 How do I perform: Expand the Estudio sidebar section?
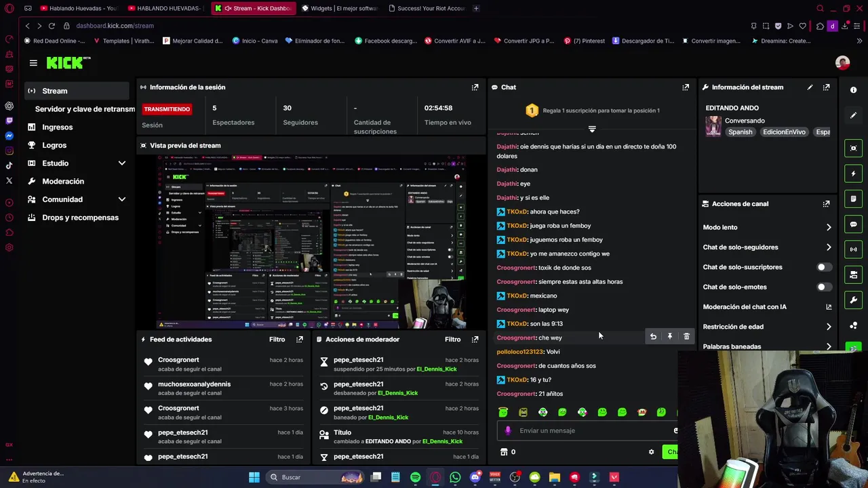pyautogui.click(x=122, y=163)
